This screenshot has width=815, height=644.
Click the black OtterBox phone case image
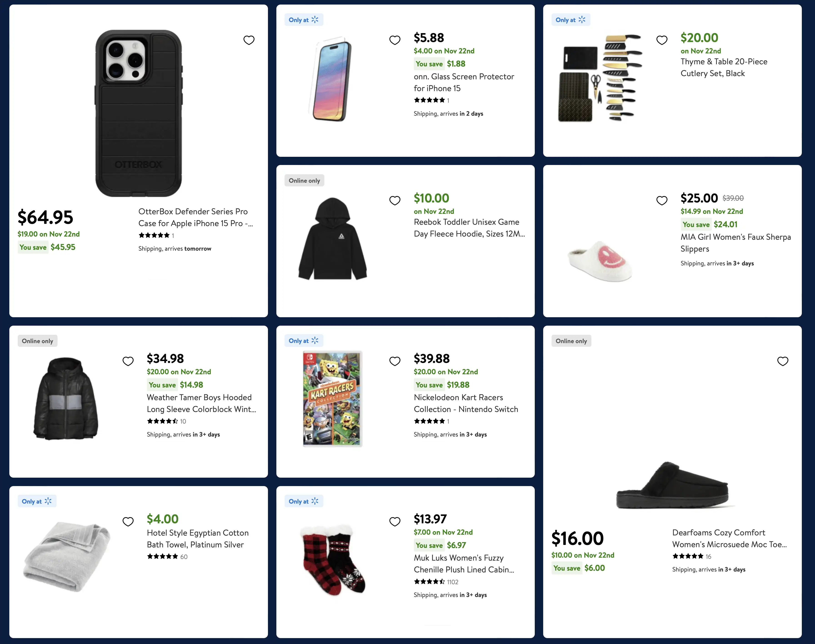[138, 113]
